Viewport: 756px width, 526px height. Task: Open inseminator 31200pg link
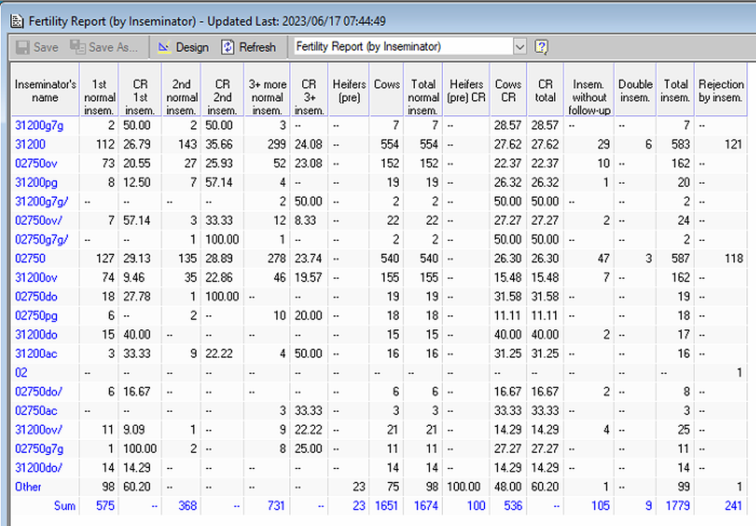(36, 183)
